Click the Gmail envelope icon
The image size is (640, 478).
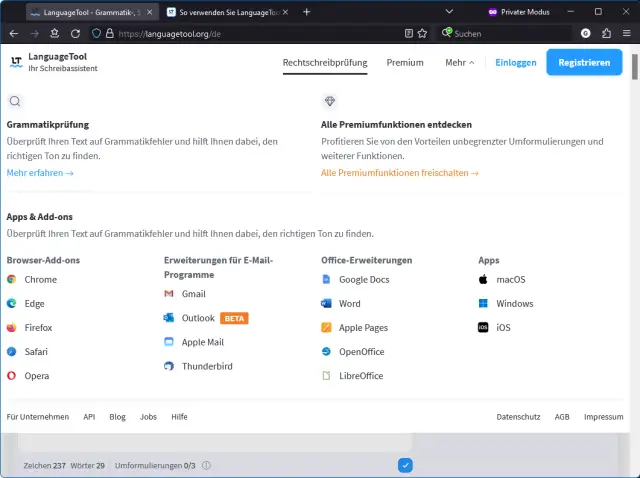coord(169,293)
